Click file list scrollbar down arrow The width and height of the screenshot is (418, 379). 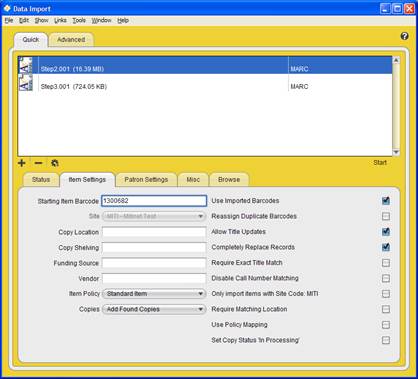click(x=396, y=152)
